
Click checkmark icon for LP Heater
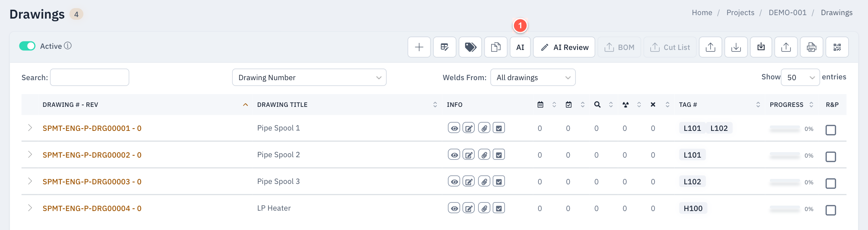coord(499,208)
